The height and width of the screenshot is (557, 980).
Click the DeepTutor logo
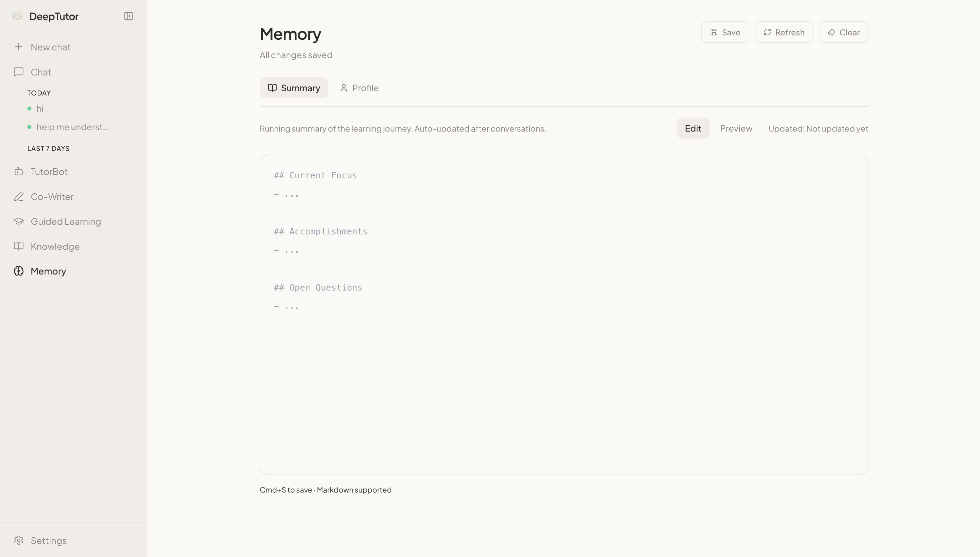click(x=46, y=16)
